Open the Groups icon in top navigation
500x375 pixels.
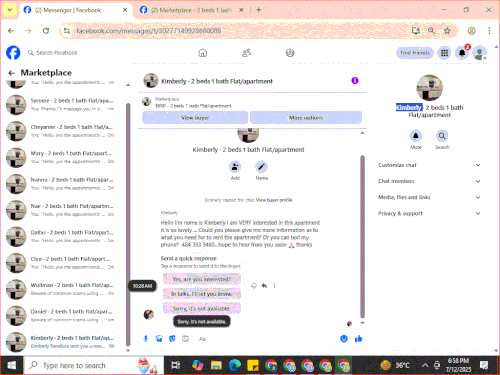coord(290,53)
